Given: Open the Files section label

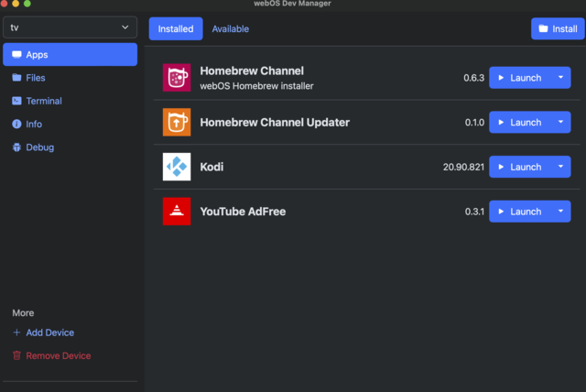Looking at the screenshot, I should [36, 78].
